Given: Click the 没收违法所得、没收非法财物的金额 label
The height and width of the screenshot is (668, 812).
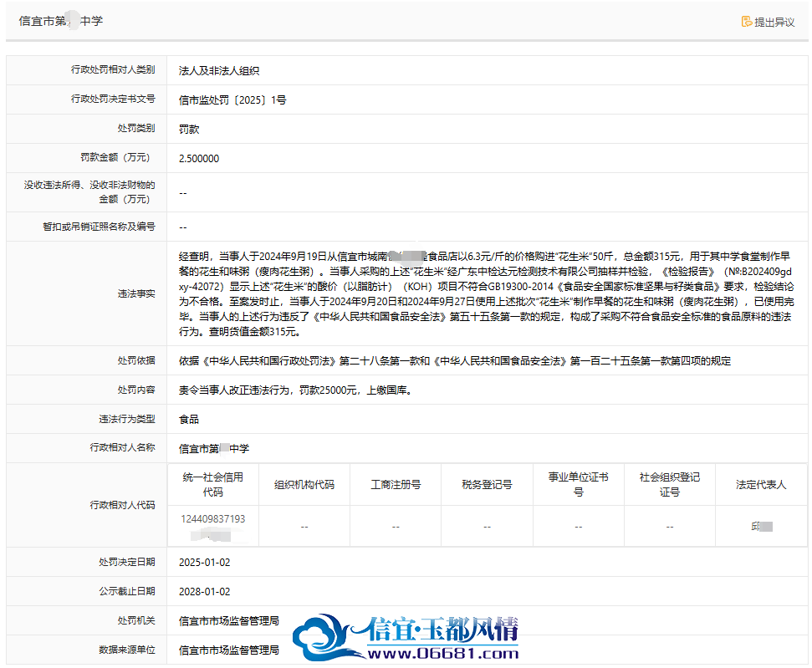Looking at the screenshot, I should point(89,192).
